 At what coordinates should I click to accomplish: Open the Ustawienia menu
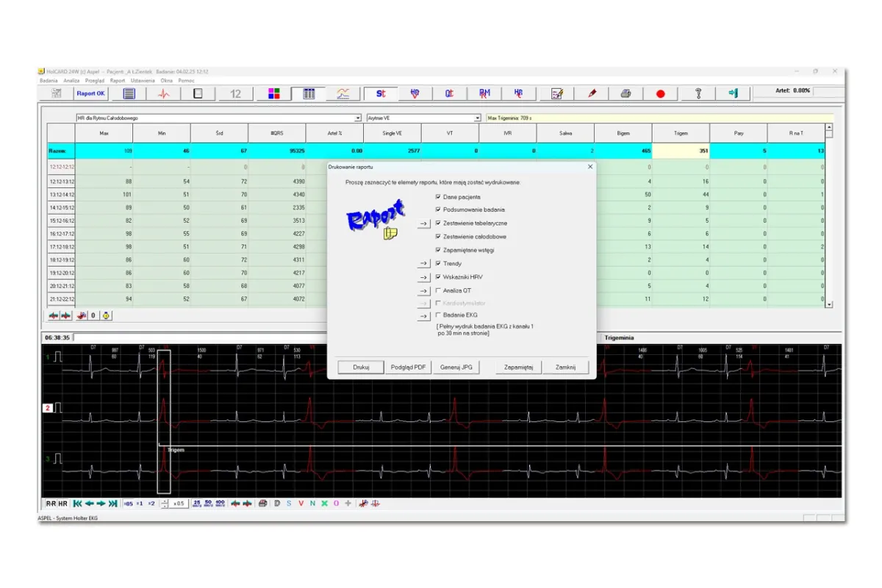[x=143, y=80]
